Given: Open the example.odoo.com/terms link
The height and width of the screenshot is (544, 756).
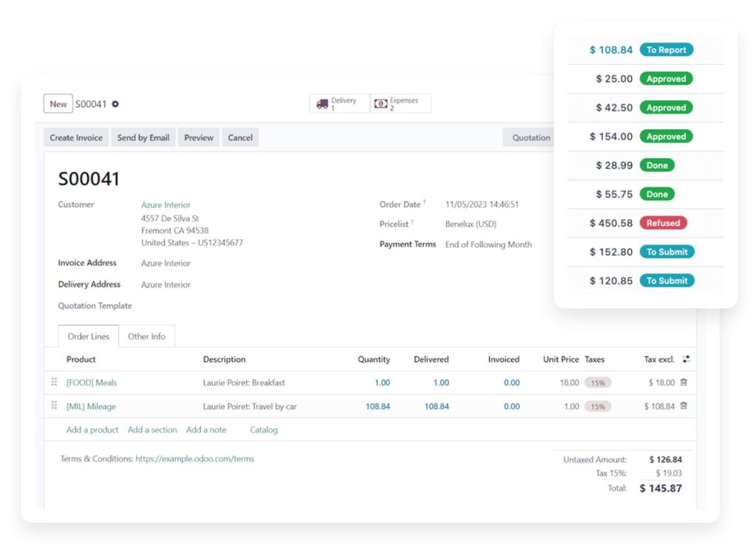Looking at the screenshot, I should 194,459.
